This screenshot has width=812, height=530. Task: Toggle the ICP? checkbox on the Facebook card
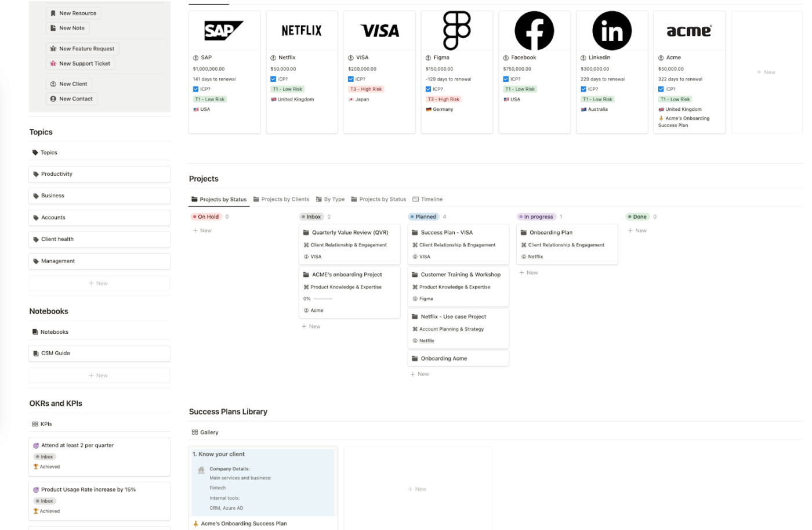[x=506, y=78]
